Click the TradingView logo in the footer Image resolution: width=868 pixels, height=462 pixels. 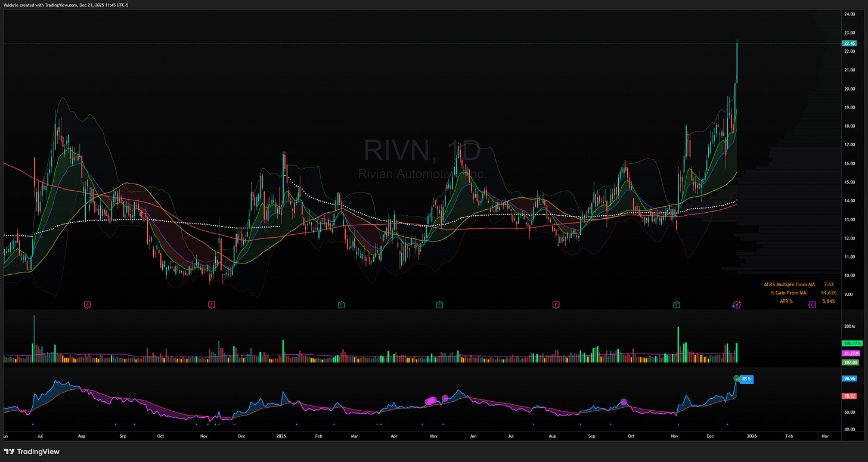(x=32, y=451)
